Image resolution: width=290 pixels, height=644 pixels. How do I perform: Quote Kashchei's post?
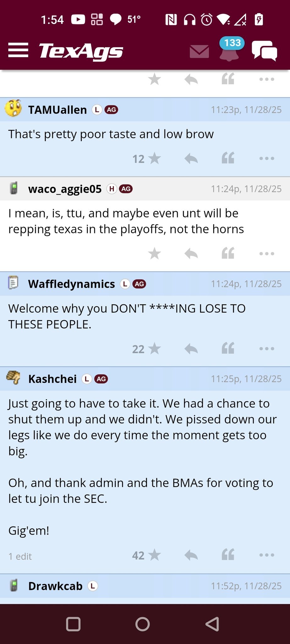pyautogui.click(x=228, y=555)
